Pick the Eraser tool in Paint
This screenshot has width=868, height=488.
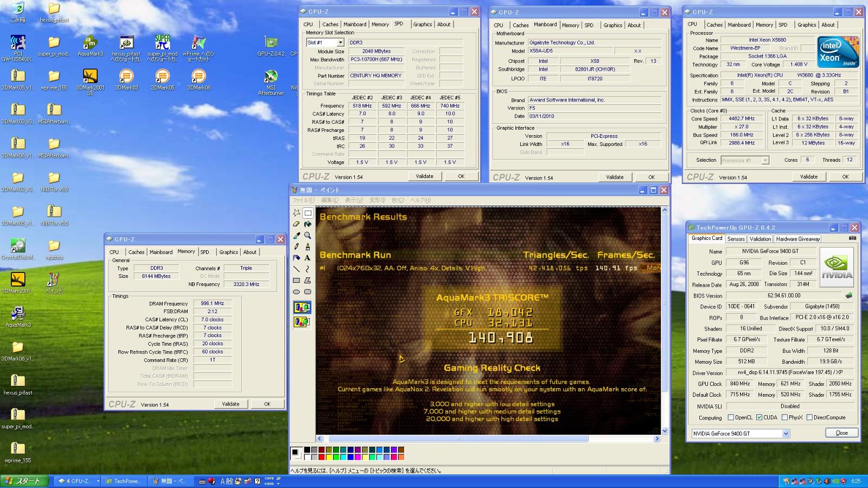click(297, 224)
